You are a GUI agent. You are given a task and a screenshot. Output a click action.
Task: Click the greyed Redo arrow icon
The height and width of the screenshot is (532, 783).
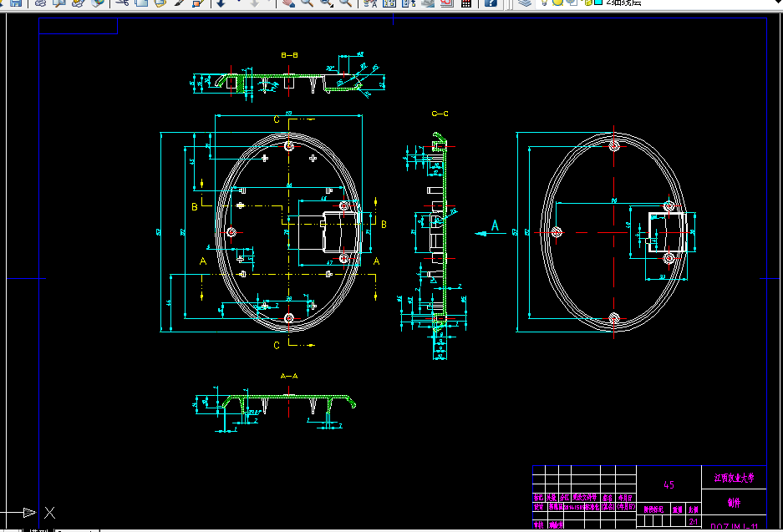coord(255,3)
